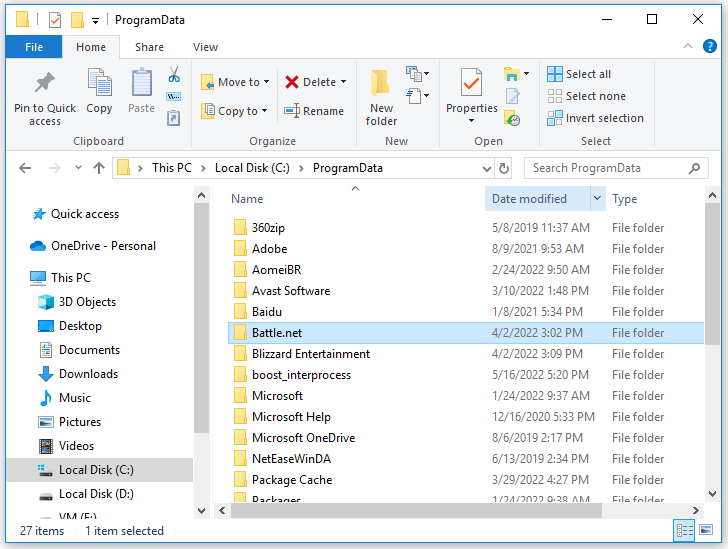Open 3D Objects in sidebar
This screenshot has height=549, width=728.
pos(87,302)
